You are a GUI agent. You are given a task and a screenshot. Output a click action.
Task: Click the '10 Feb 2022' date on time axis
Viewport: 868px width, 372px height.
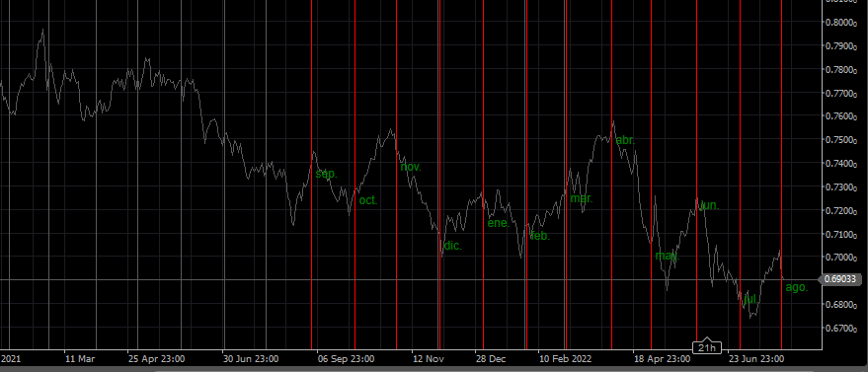click(565, 359)
